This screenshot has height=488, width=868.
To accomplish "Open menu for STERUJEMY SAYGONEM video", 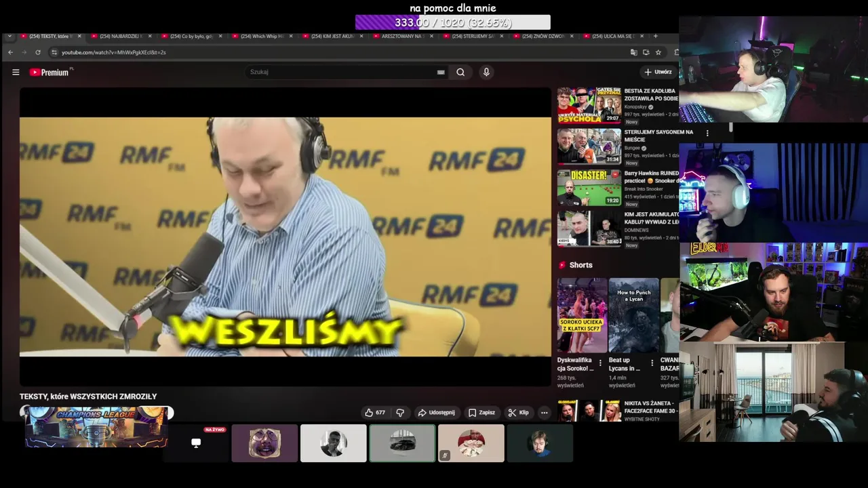I will 707,134.
